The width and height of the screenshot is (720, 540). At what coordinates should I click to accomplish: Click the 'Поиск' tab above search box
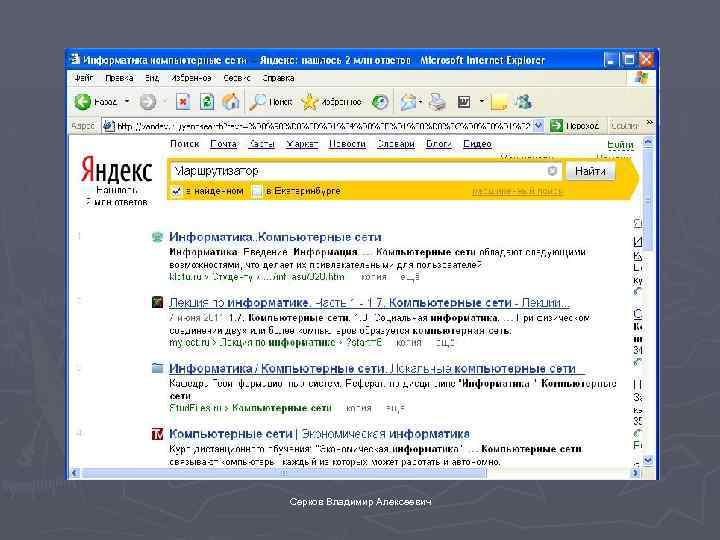(x=185, y=144)
